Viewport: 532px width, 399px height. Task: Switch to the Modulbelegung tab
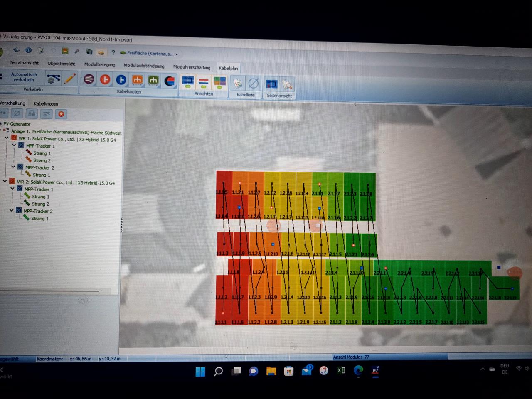click(99, 64)
